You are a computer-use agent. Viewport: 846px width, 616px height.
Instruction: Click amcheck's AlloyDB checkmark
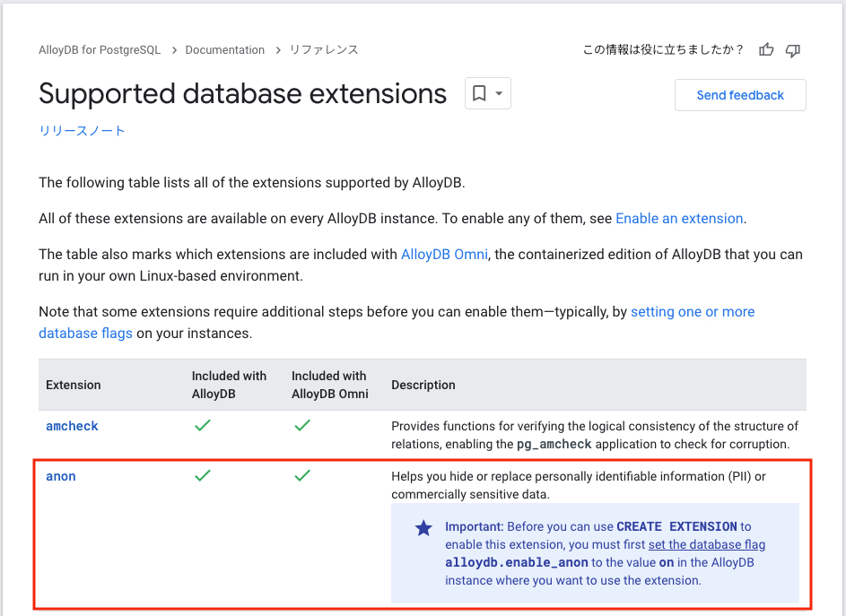(x=203, y=425)
